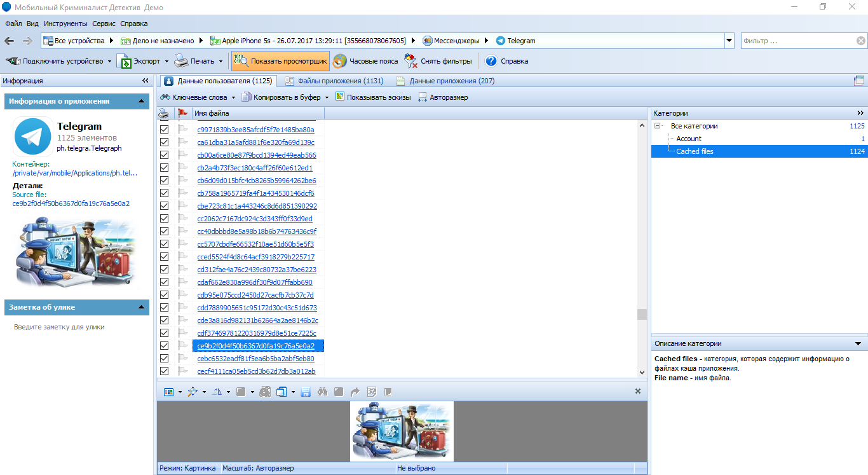
Task: Open Копировать в буфер dropdown arrow
Action: click(327, 98)
